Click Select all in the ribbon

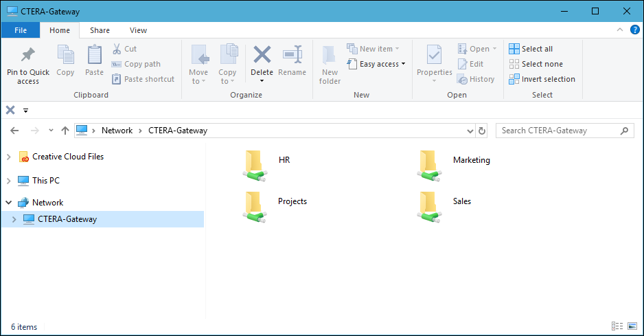tap(531, 49)
